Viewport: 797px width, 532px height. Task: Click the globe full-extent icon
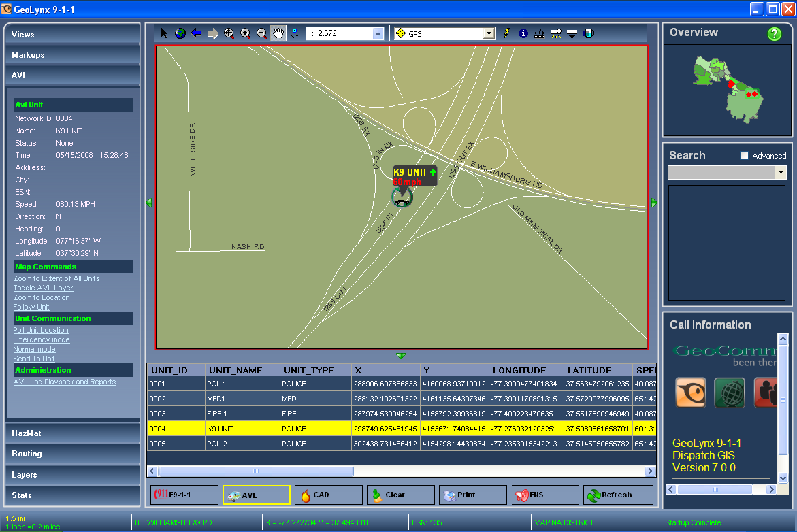pos(180,33)
